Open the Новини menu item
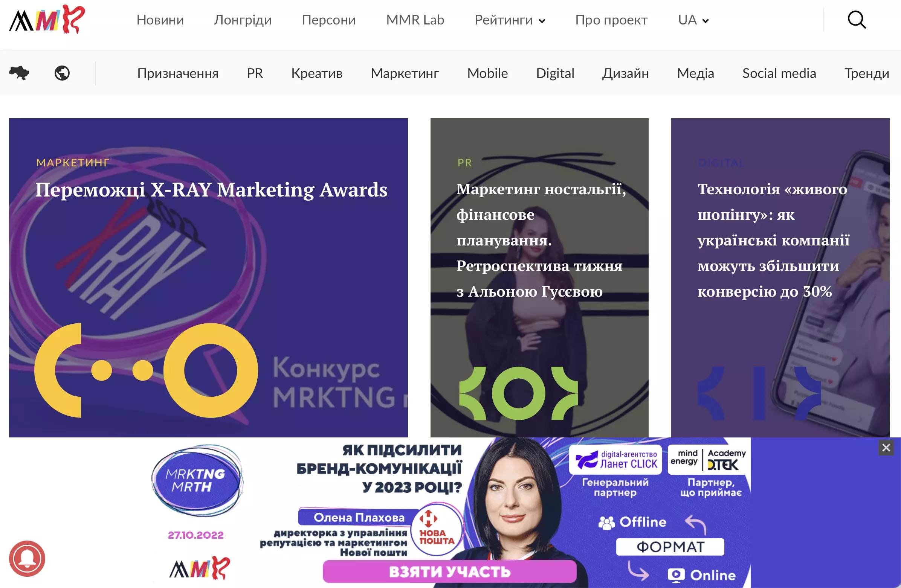901x588 pixels. pyautogui.click(x=160, y=20)
